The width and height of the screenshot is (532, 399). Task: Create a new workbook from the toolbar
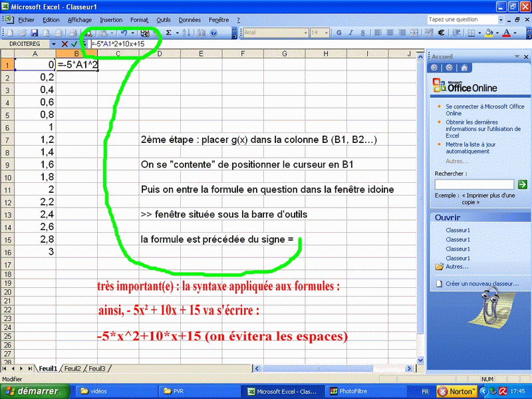click(11, 33)
